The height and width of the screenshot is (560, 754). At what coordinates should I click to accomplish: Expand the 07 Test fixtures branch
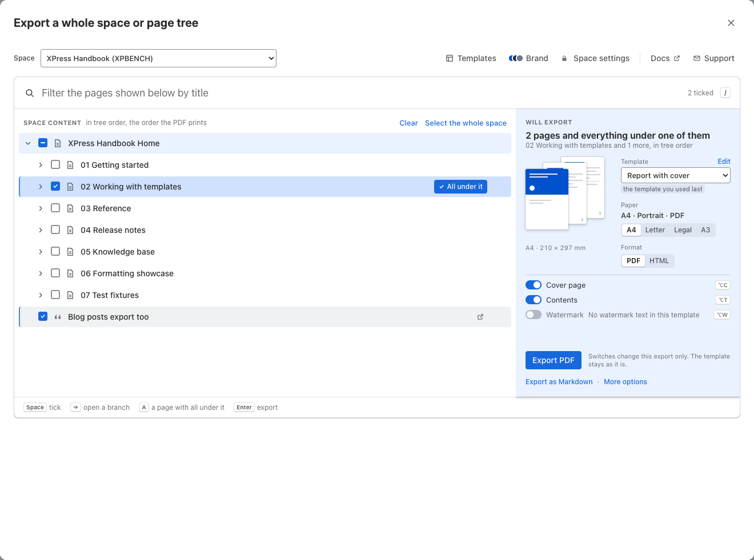(41, 295)
